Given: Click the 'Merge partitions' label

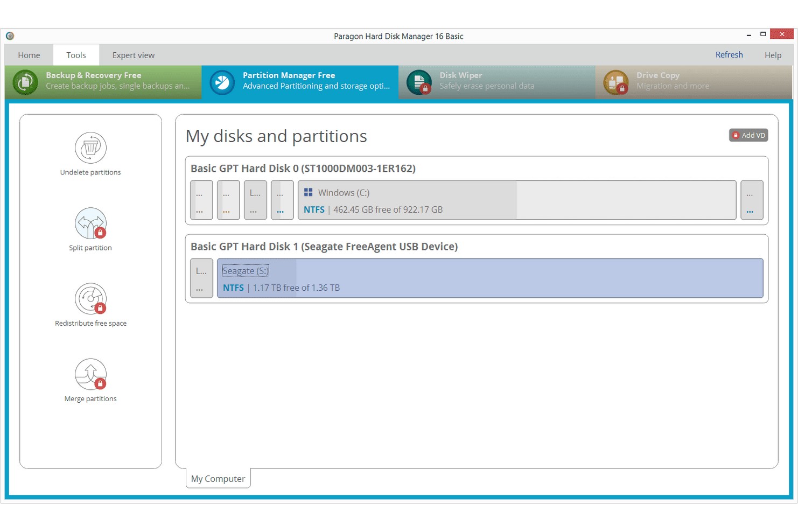Looking at the screenshot, I should pyautogui.click(x=90, y=398).
